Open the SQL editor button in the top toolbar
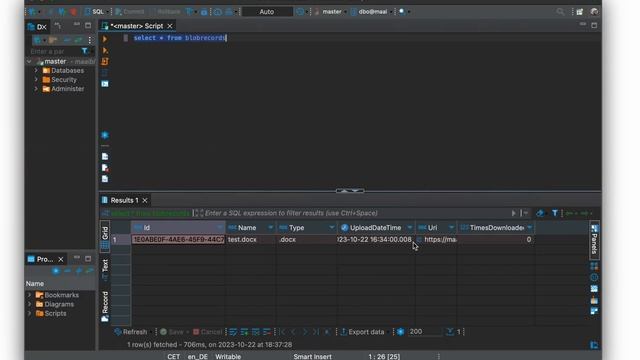 click(95, 12)
